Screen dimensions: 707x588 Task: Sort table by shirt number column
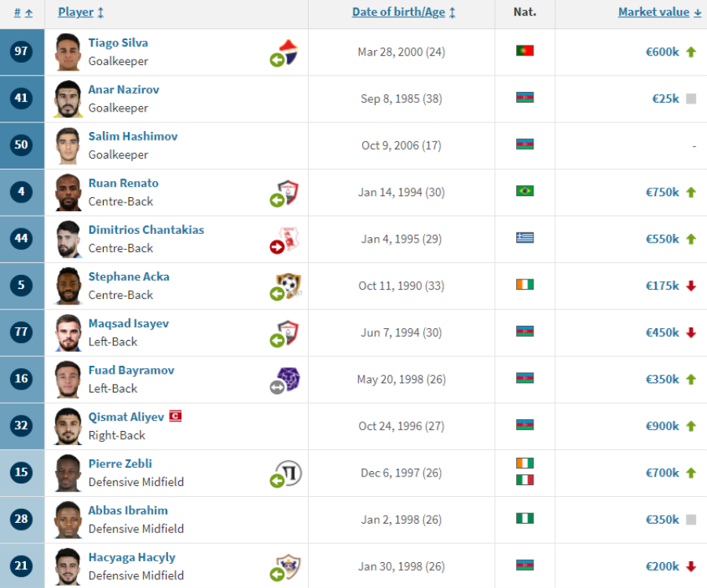tap(23, 13)
